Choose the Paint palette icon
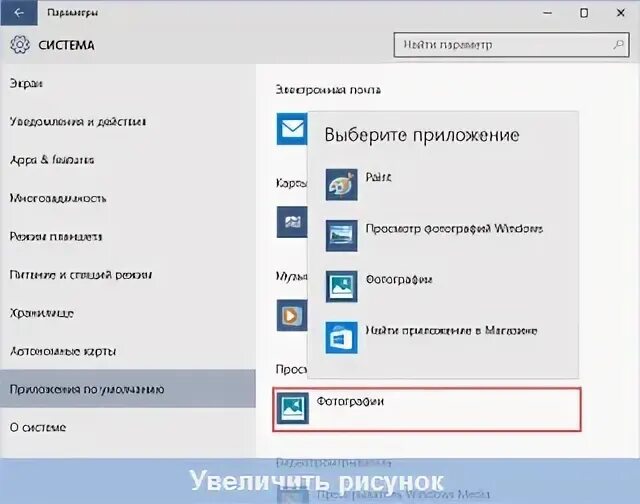This screenshot has height=504, width=640. point(341,185)
